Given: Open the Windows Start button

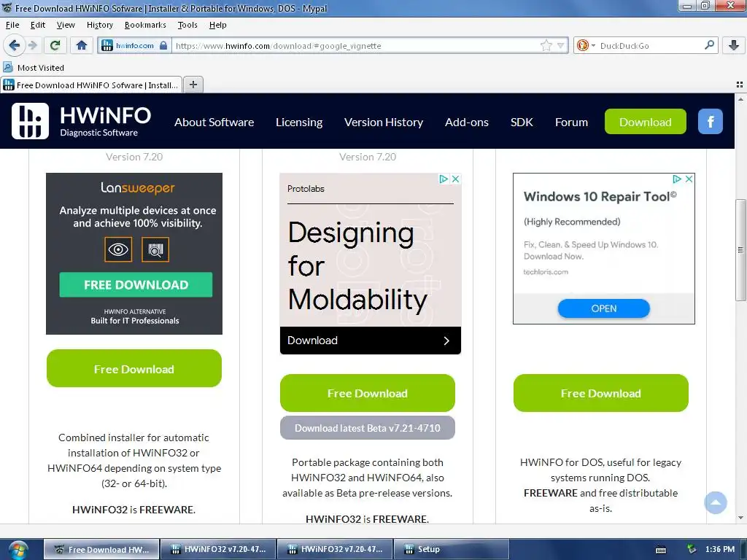Looking at the screenshot, I should coord(18,550).
